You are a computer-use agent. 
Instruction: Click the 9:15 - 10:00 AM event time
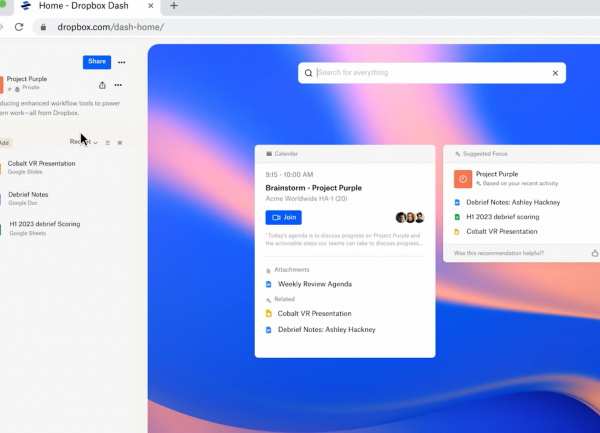(289, 174)
